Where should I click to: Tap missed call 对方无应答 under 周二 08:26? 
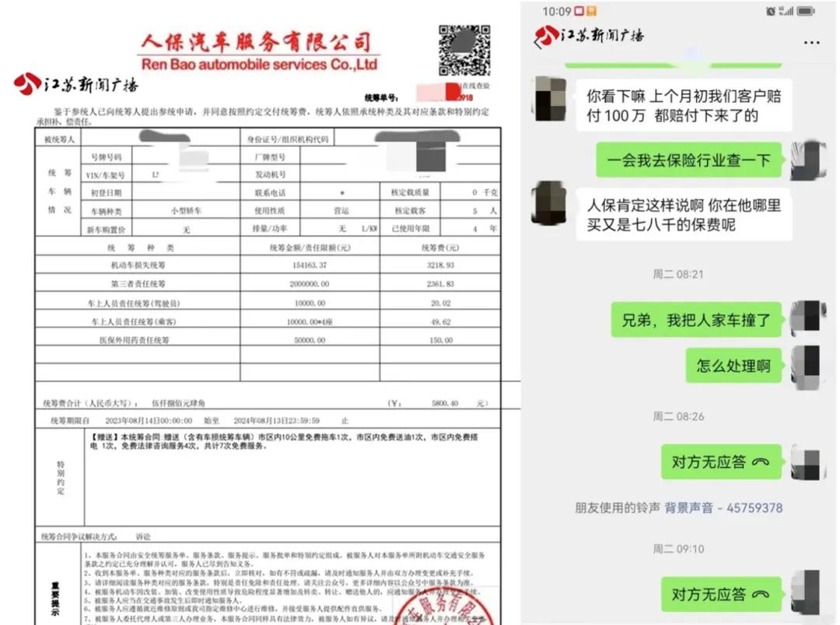720,462
